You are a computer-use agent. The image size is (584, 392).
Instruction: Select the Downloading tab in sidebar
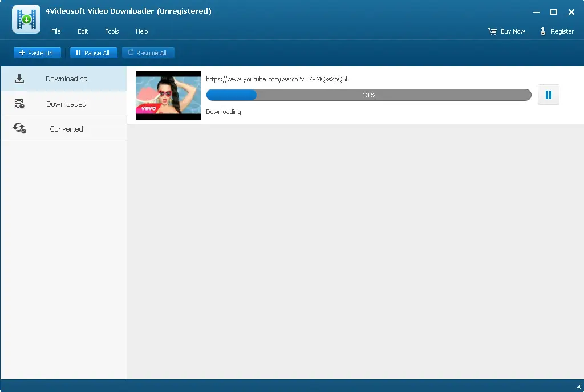tap(64, 79)
